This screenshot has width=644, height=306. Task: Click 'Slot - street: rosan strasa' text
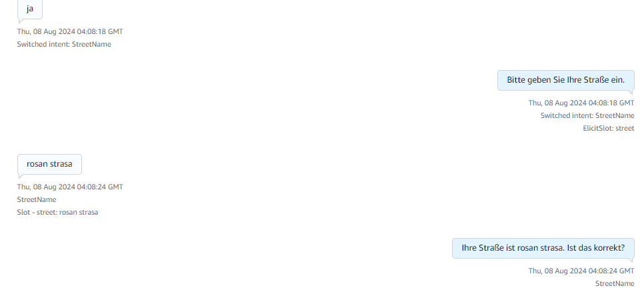click(x=57, y=213)
